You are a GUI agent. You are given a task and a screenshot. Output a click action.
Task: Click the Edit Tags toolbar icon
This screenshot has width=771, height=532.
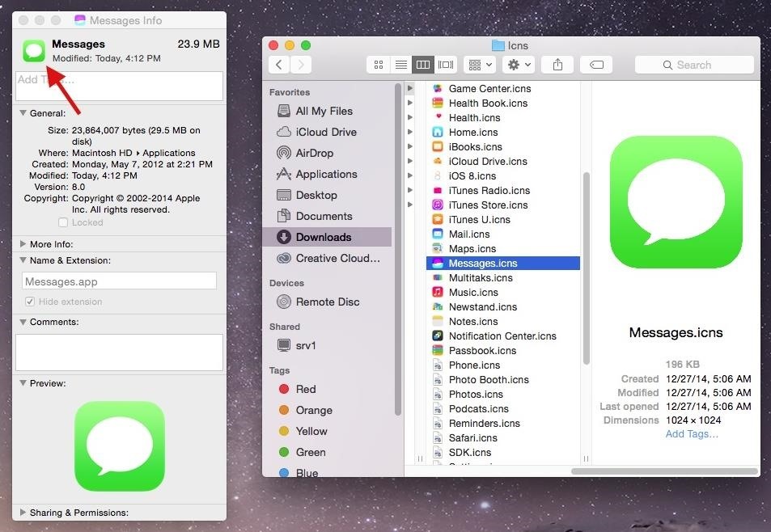tap(598, 65)
